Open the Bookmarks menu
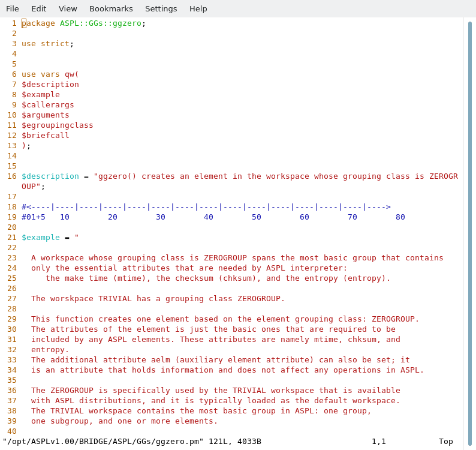The height and width of the screenshot is (450, 476). point(111,8)
